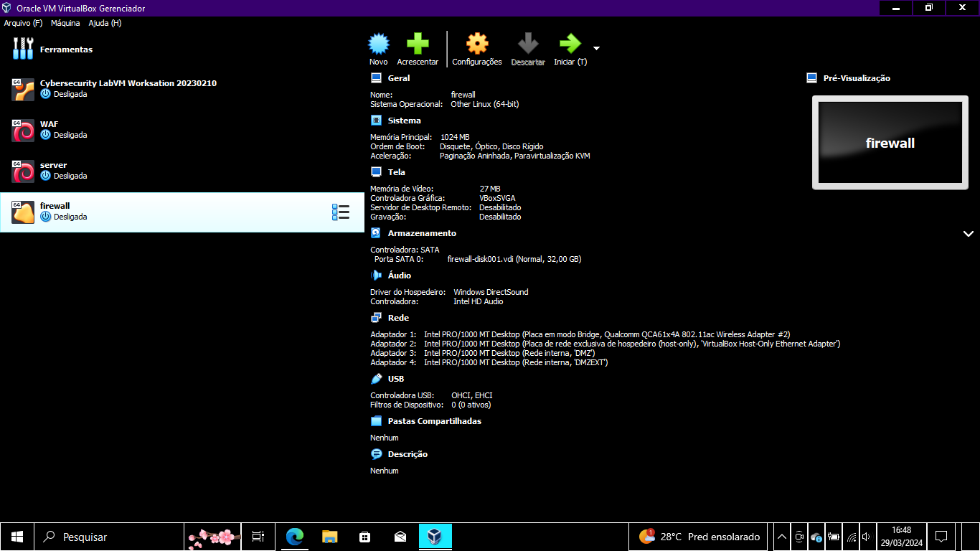This screenshot has height=551, width=980.
Task: Open the Iniciar start-mode dropdown arrow
Action: (x=596, y=49)
